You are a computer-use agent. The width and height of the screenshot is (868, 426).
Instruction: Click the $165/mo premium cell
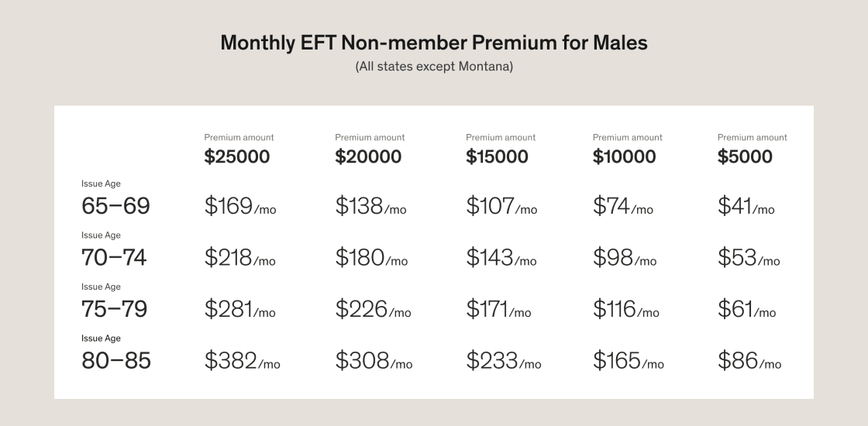pos(628,361)
